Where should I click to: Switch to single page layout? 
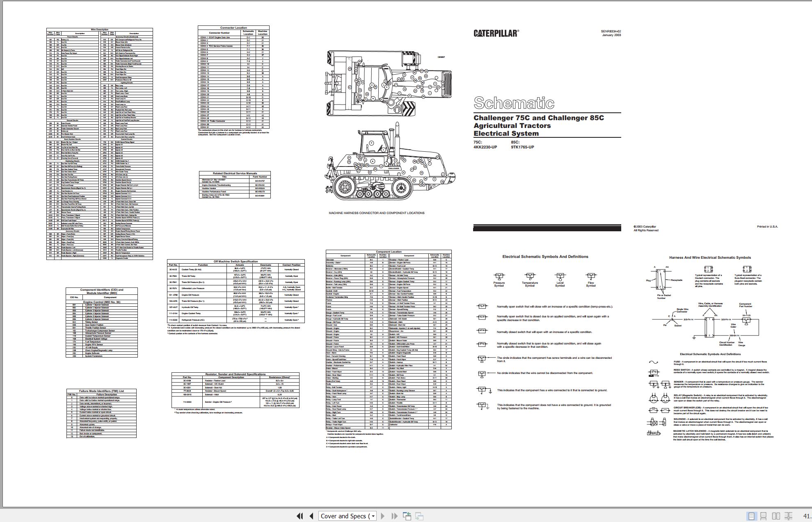[751, 516]
